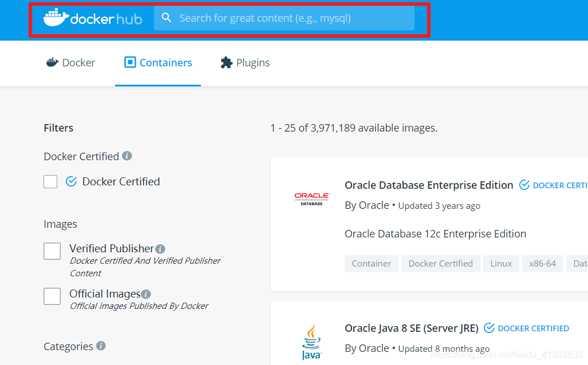Click the Containers box icon
This screenshot has width=588, height=365.
click(x=131, y=62)
